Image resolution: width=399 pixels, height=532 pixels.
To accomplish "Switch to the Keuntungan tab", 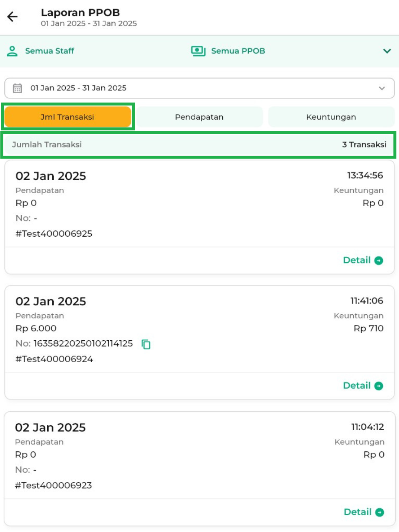I will click(x=331, y=117).
